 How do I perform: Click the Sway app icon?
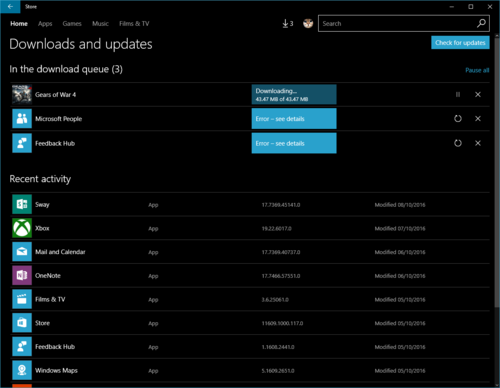click(x=22, y=204)
